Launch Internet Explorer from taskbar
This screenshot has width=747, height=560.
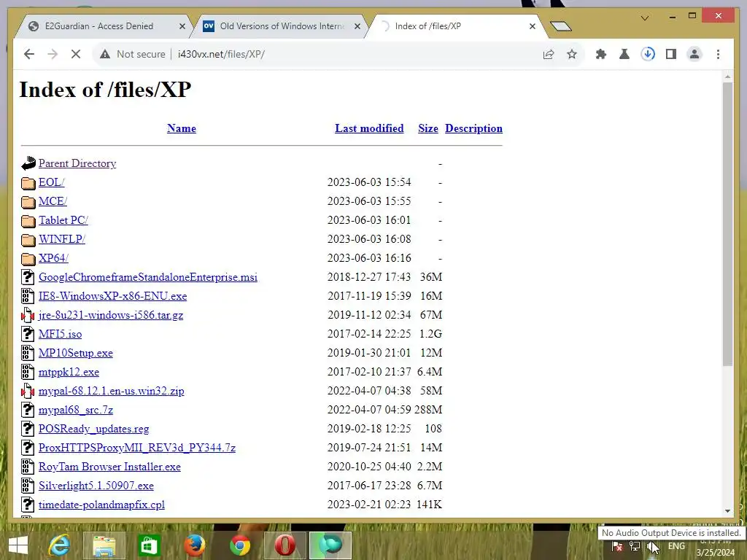pyautogui.click(x=60, y=545)
